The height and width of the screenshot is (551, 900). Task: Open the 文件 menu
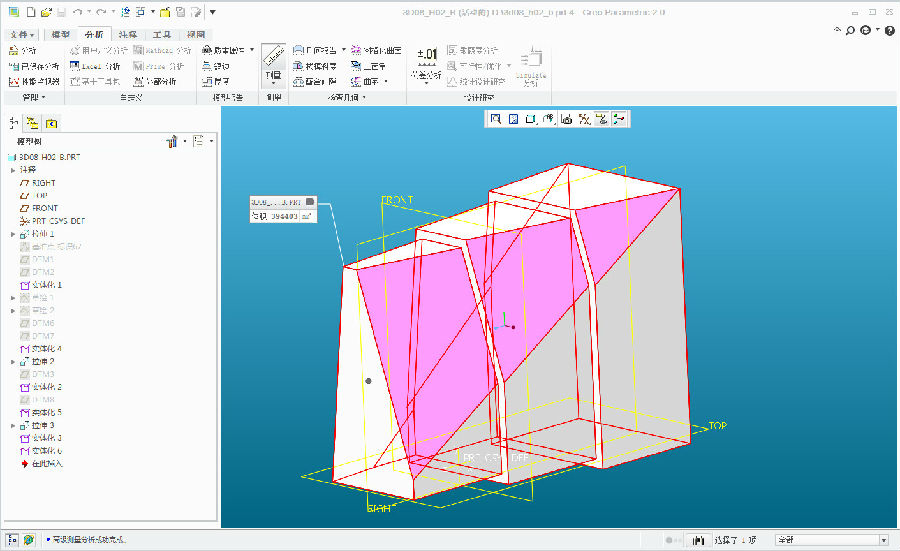click(x=19, y=34)
